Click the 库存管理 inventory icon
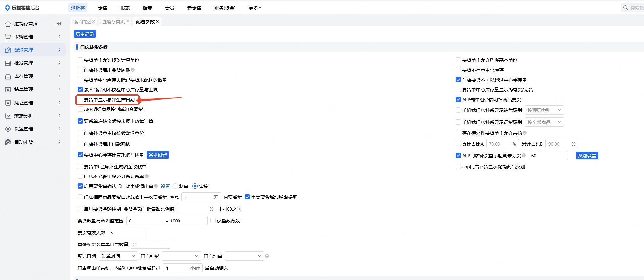This screenshot has width=644, height=280. point(8,77)
